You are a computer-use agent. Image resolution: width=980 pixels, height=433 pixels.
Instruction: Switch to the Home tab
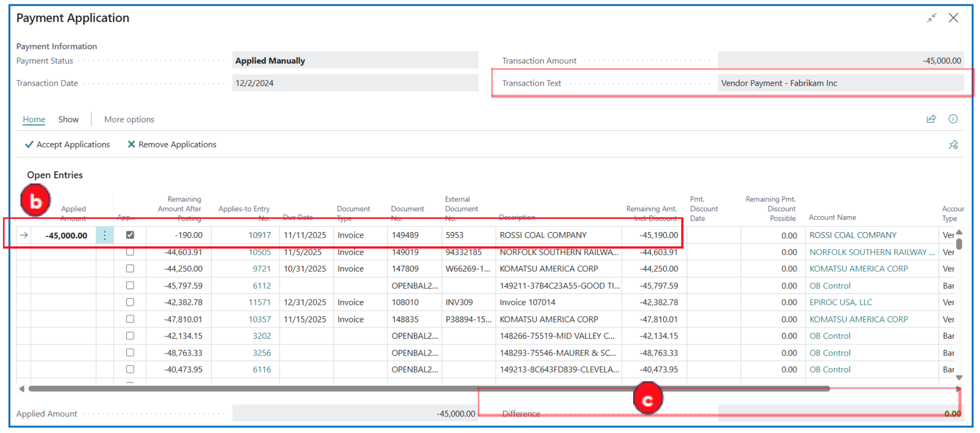point(34,119)
